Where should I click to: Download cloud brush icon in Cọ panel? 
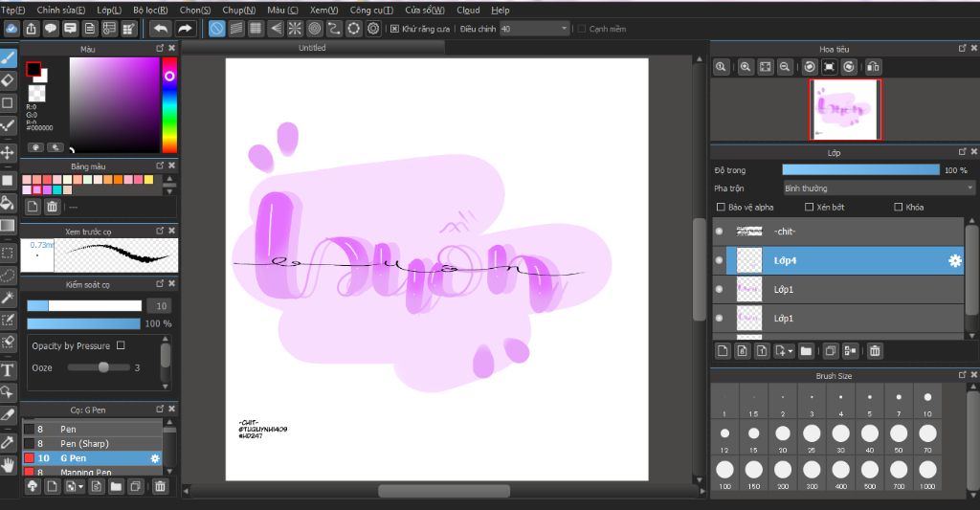tap(32, 486)
